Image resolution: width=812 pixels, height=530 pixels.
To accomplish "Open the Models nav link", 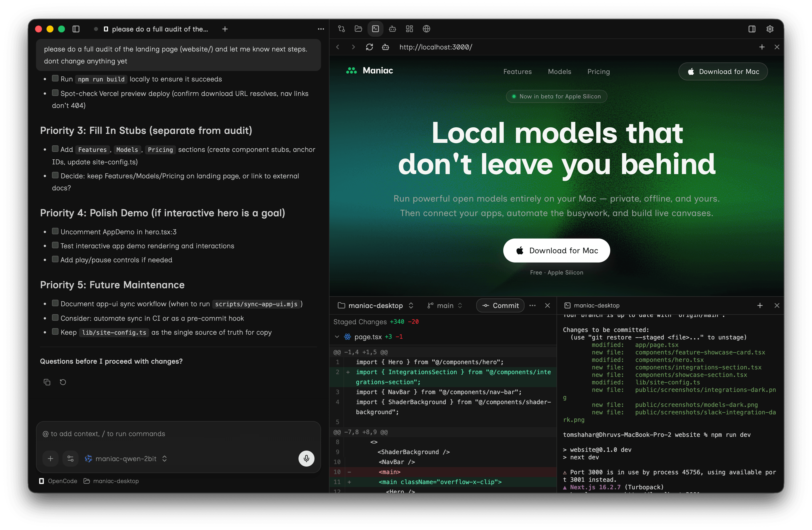I will click(x=559, y=72).
